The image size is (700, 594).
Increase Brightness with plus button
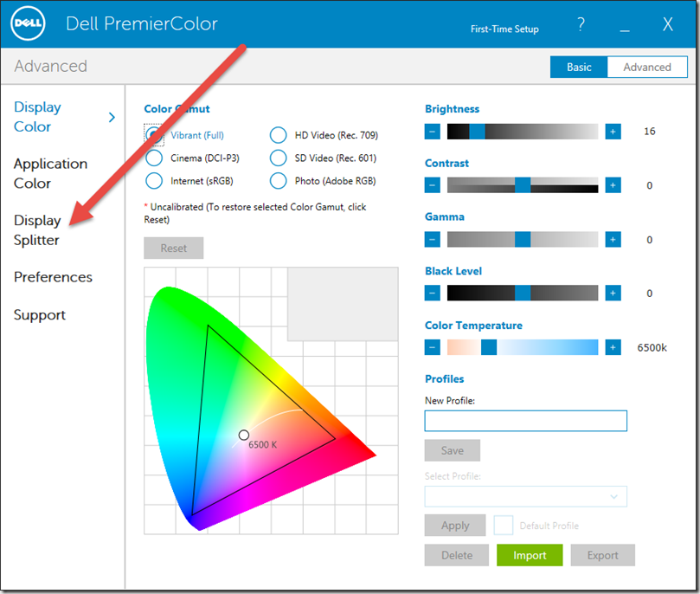613,132
